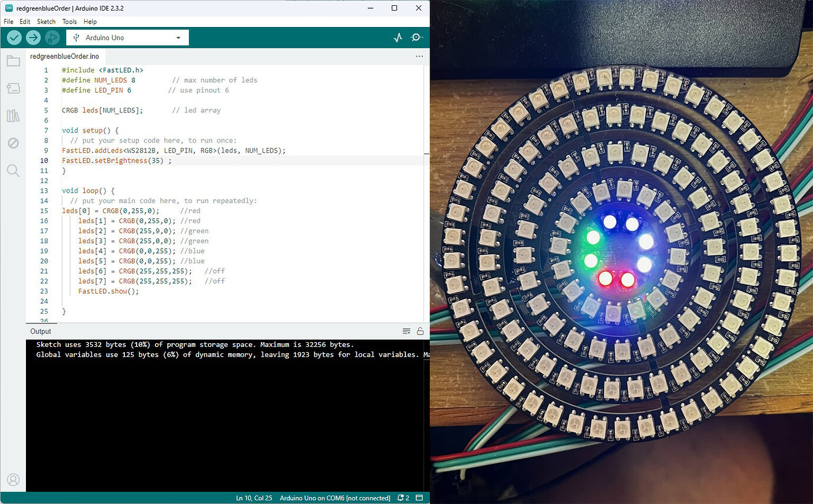The width and height of the screenshot is (813, 504).
Task: Open the tab options ellipsis menu
Action: point(419,56)
